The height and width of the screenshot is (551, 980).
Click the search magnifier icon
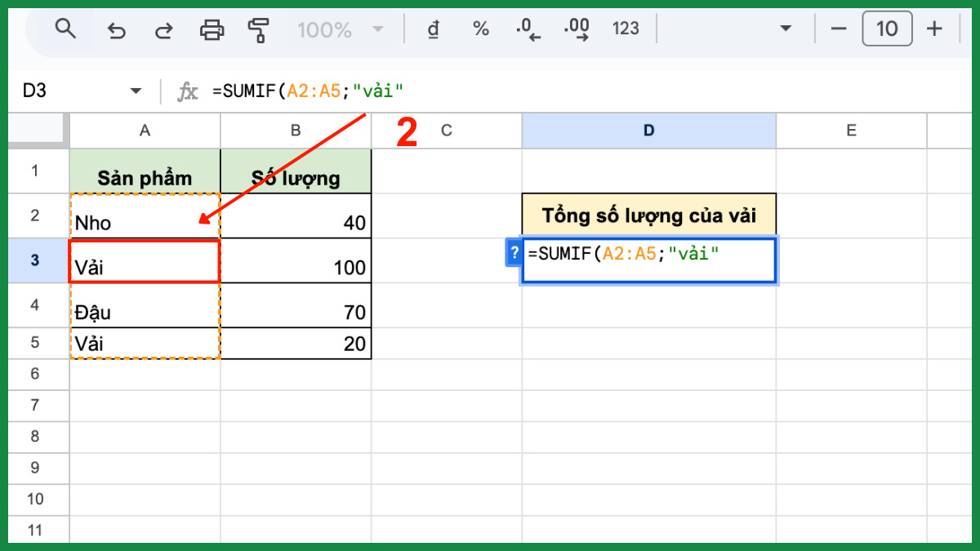pos(65,30)
